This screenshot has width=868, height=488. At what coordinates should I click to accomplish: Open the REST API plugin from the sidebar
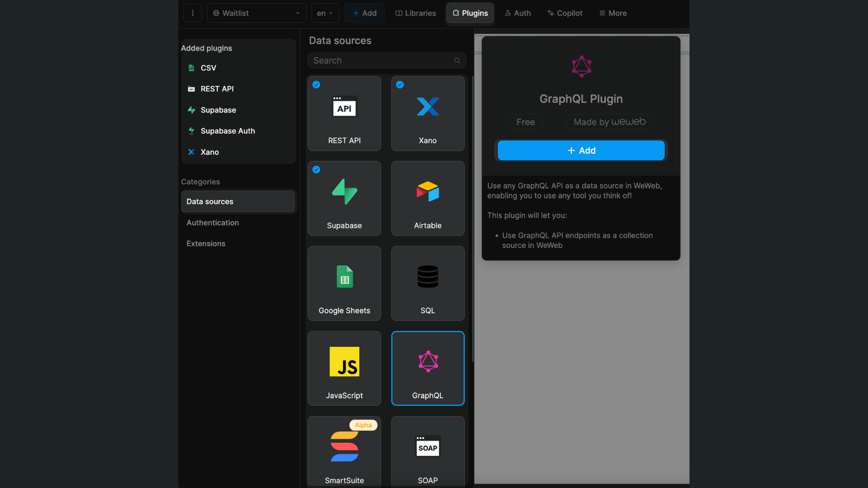(217, 89)
